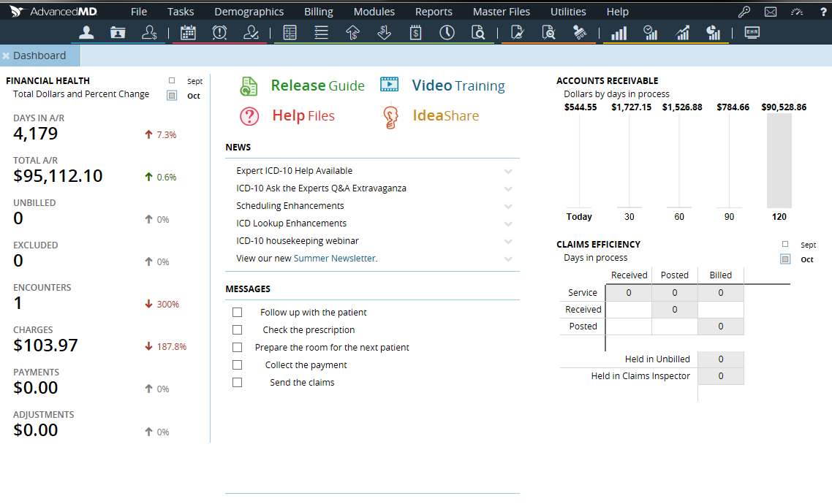Expand 'ICD-10 housekeeping webinar' chevron

[x=508, y=241]
